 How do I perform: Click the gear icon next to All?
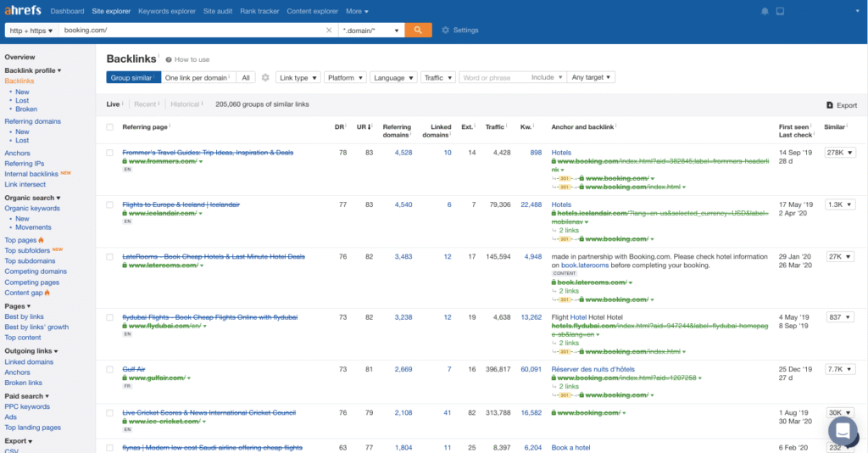pos(265,77)
